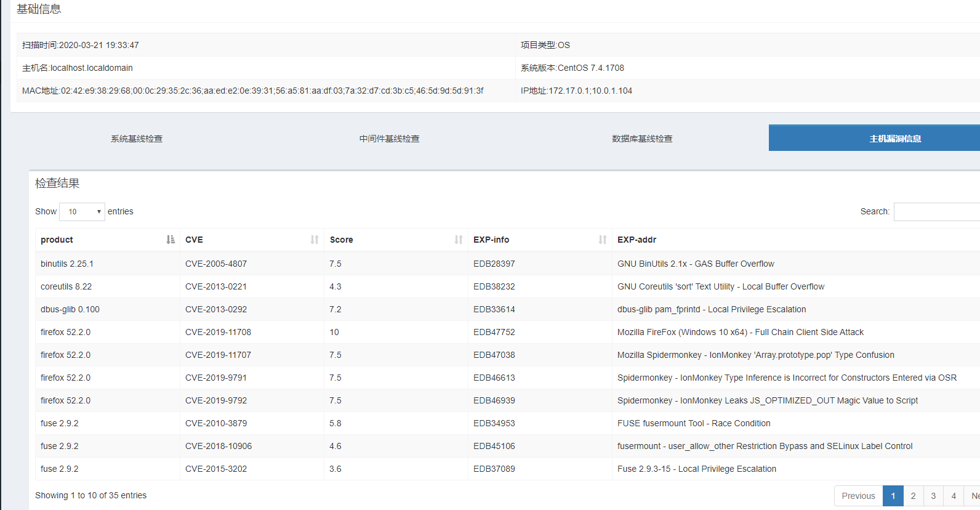
Task: Click IonMonkey Type Inference OSR entry
Action: [x=787, y=378]
